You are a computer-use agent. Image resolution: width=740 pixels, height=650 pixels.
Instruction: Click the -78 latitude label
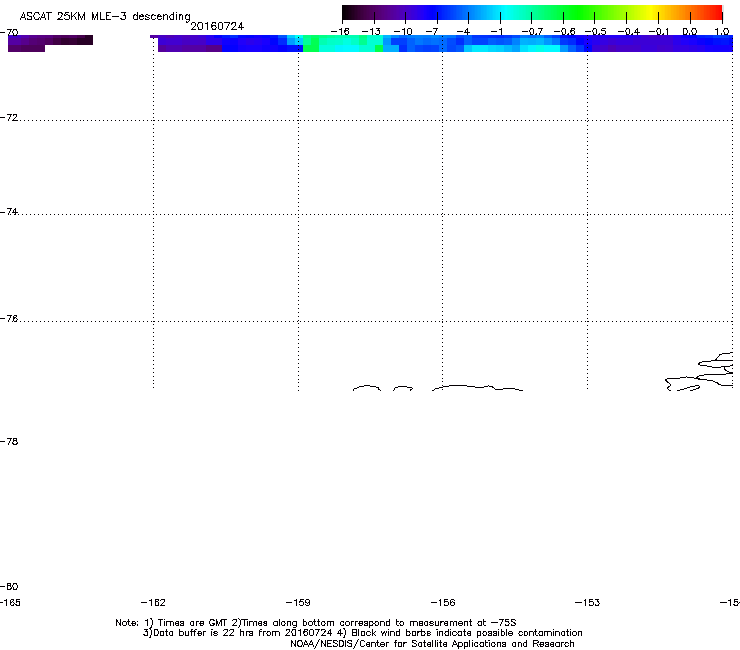coord(9,441)
